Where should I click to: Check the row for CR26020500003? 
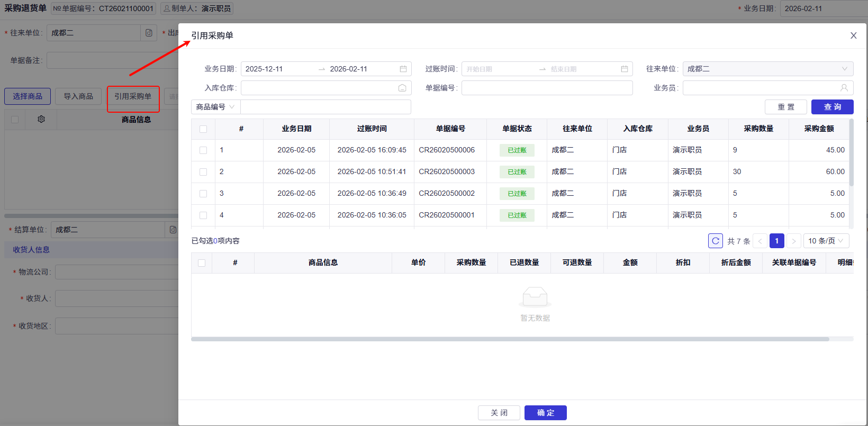click(x=203, y=172)
